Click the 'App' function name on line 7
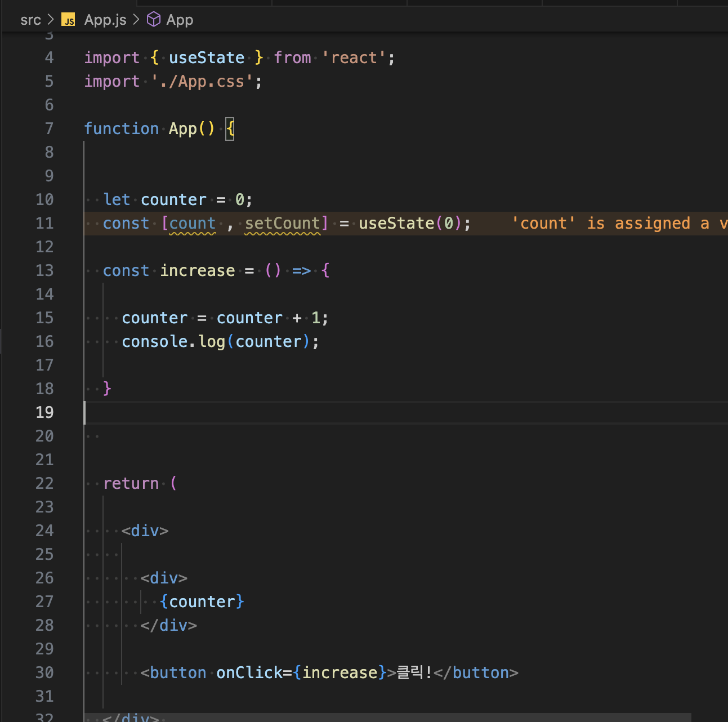This screenshot has width=728, height=722. [183, 128]
